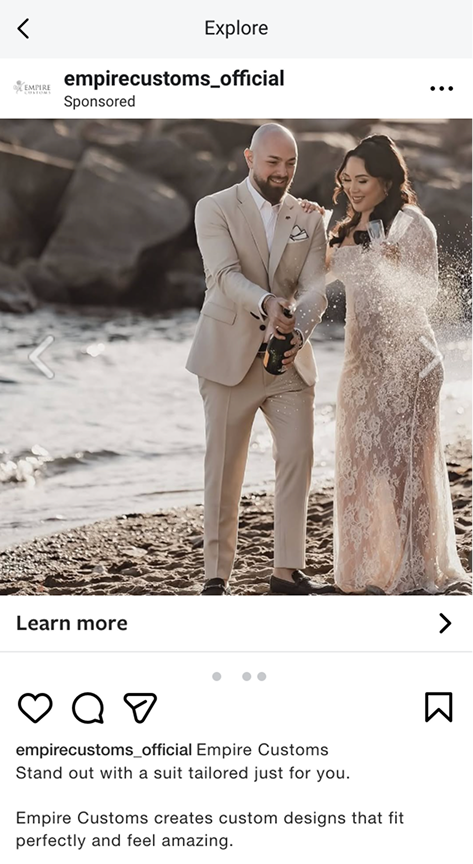Open the three-dot options menu

coord(442,88)
